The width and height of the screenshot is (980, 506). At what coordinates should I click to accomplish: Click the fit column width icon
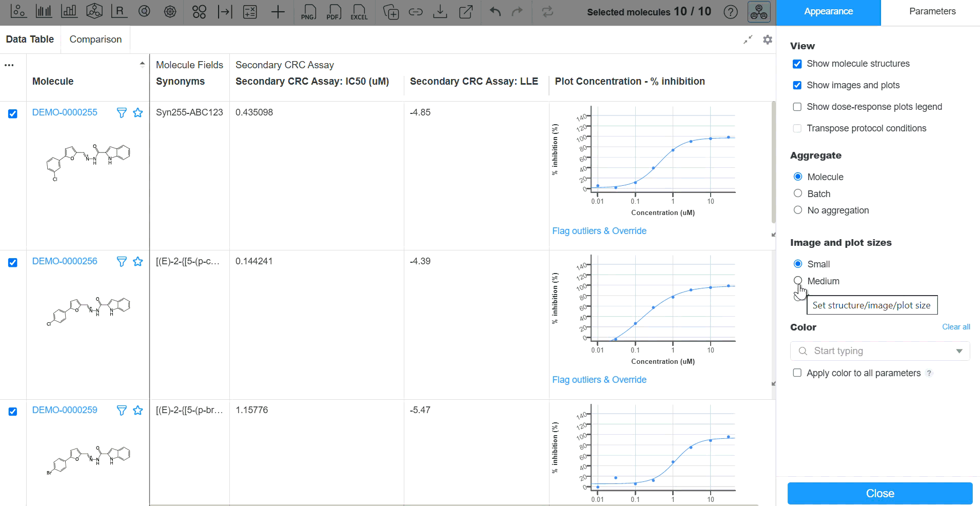tap(225, 11)
